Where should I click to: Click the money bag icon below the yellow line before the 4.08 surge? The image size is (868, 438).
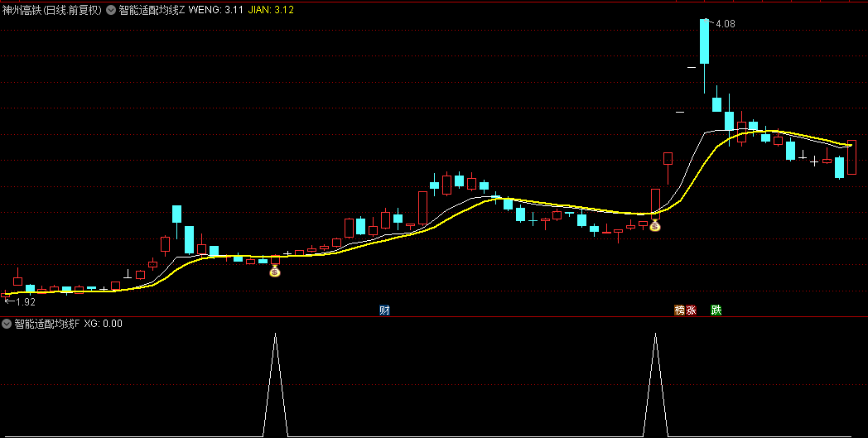655,225
